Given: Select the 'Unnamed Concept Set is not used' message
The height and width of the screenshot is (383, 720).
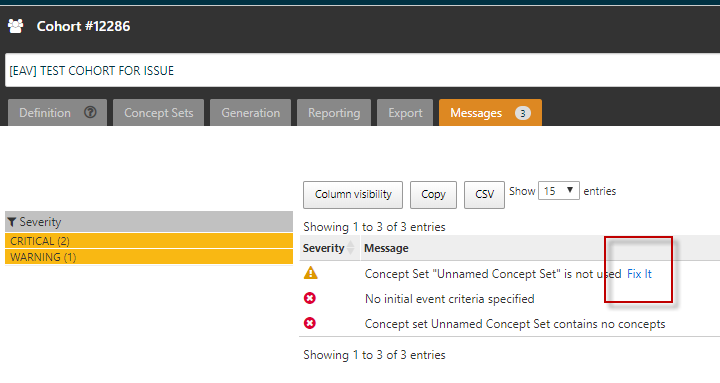Looking at the screenshot, I should tap(493, 274).
